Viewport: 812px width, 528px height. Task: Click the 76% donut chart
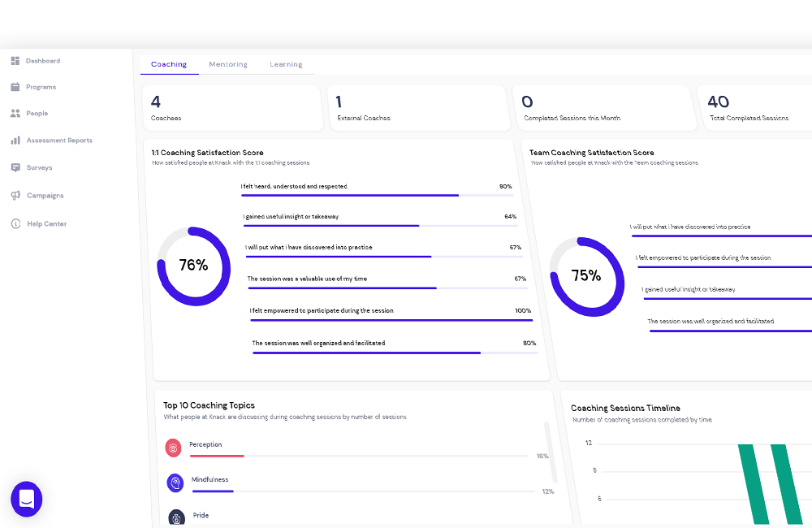pyautogui.click(x=194, y=266)
